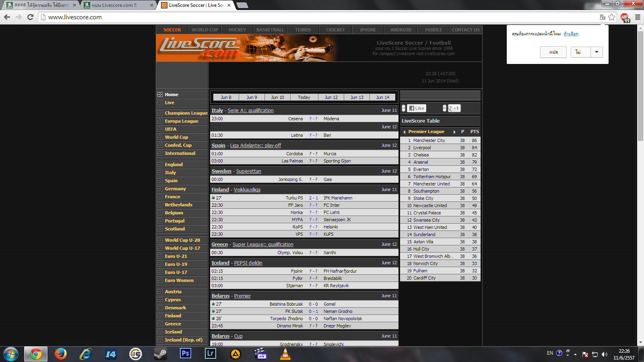This screenshot has height=362, width=644.
Task: Toggle the switch beside Google +1
Action: [444, 108]
